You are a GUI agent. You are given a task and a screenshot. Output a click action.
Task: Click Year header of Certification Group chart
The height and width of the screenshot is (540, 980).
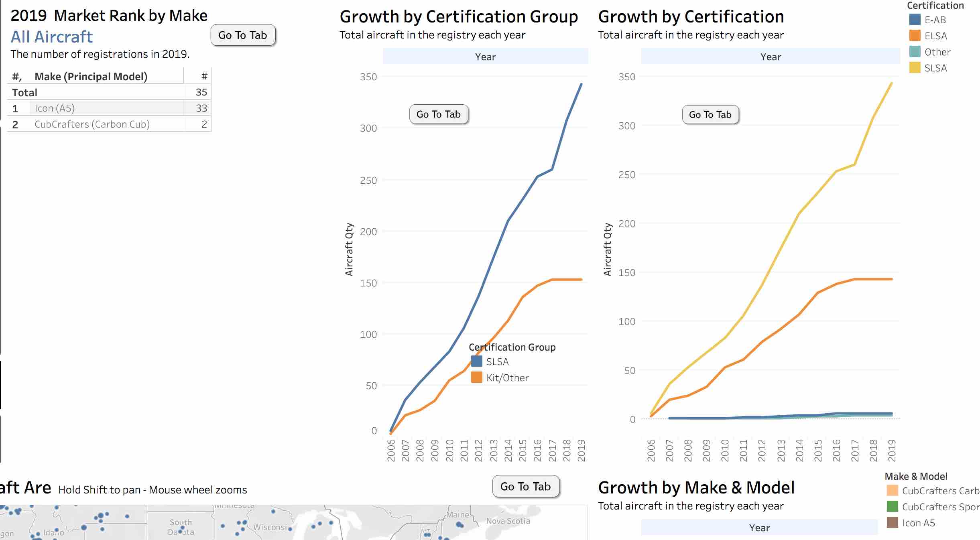coord(485,57)
